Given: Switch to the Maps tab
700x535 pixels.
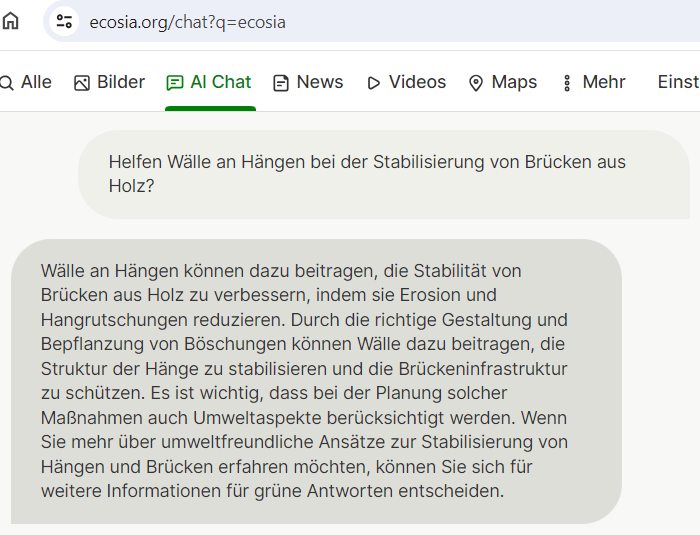Looking at the screenshot, I should (x=514, y=83).
